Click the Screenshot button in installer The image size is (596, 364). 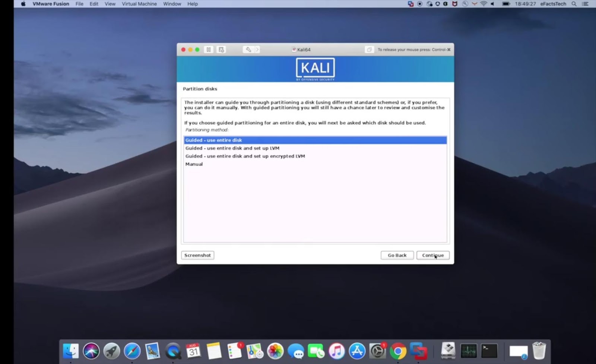[x=197, y=255]
